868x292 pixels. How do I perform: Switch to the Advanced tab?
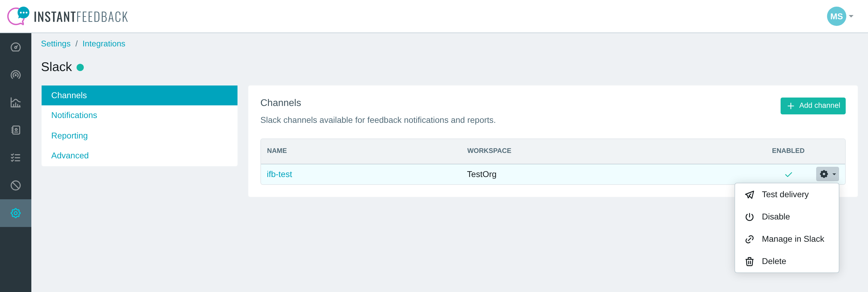pos(139,155)
